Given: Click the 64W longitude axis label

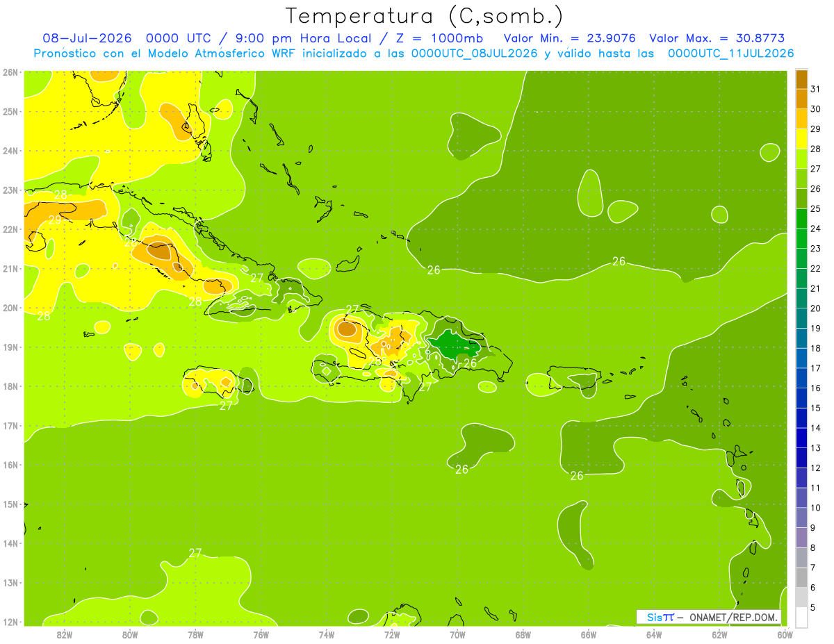Looking at the screenshot, I should pos(654,634).
